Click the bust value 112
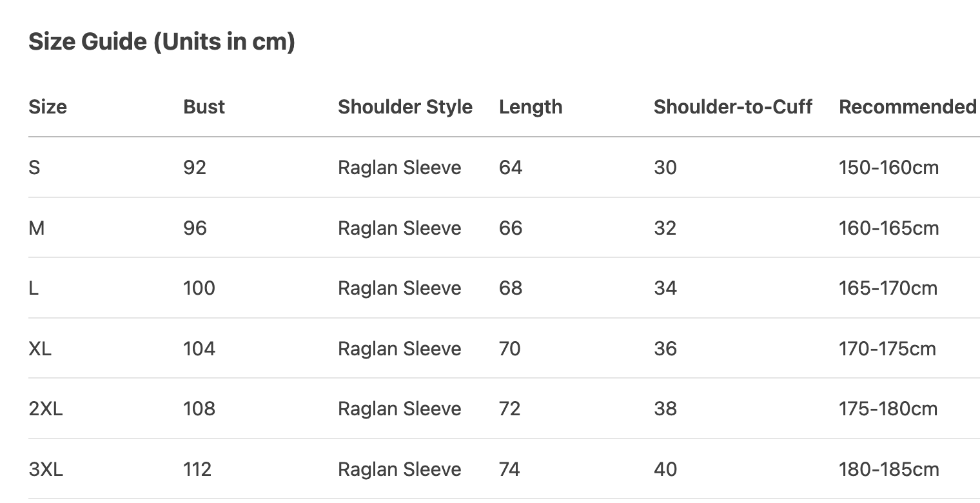The image size is (980, 503). pyautogui.click(x=197, y=469)
